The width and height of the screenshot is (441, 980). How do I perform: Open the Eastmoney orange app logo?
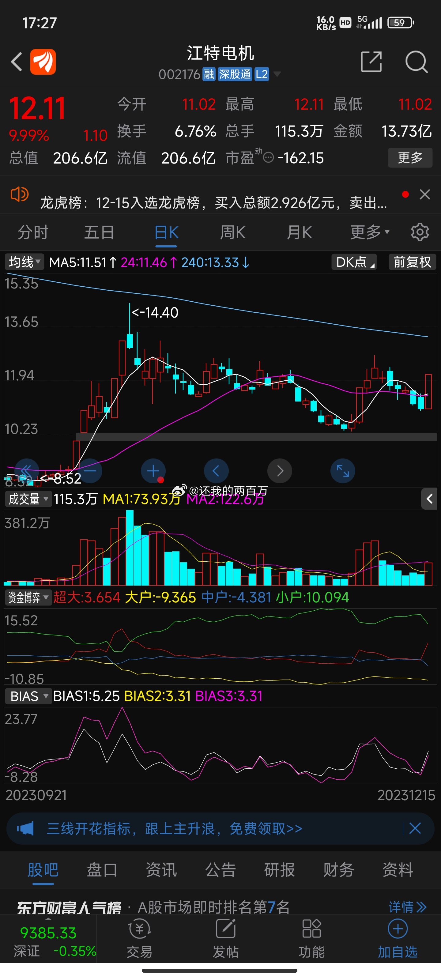(x=43, y=62)
